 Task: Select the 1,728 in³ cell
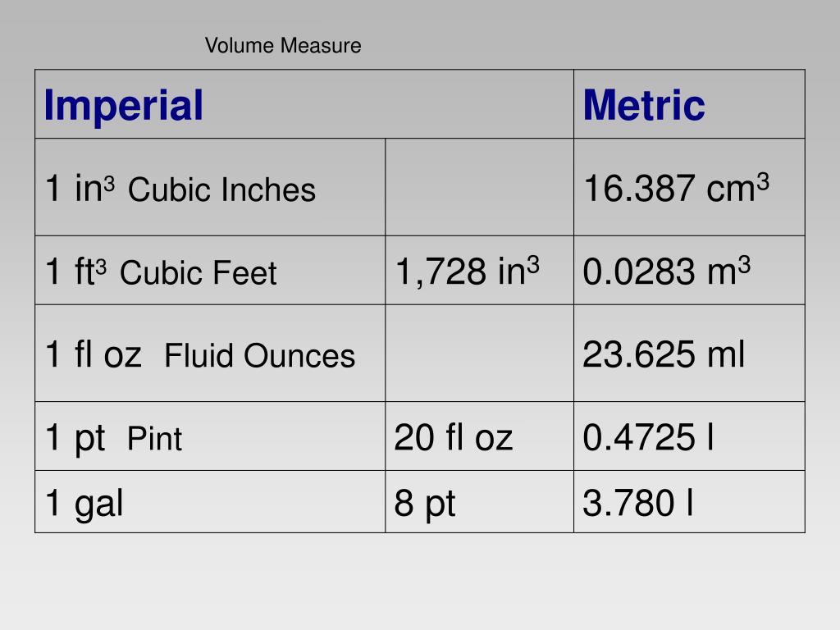point(479,271)
